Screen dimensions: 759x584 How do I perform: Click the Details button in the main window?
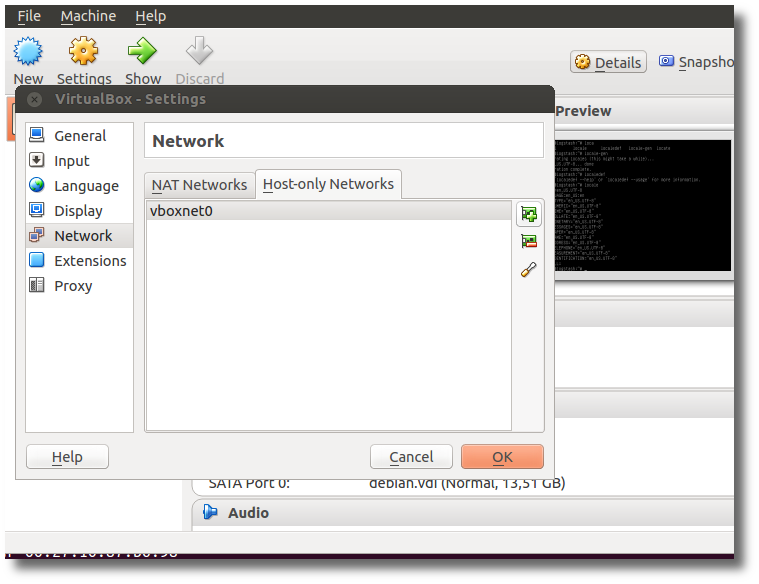point(608,62)
